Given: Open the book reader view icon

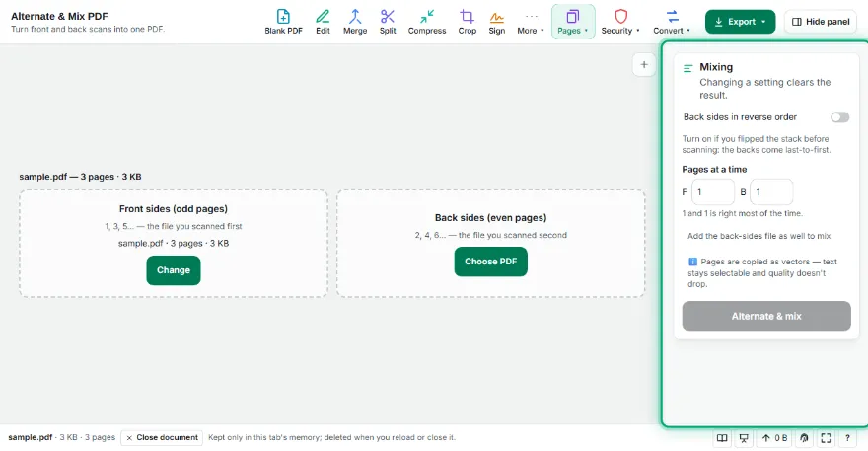Looking at the screenshot, I should click(722, 438).
